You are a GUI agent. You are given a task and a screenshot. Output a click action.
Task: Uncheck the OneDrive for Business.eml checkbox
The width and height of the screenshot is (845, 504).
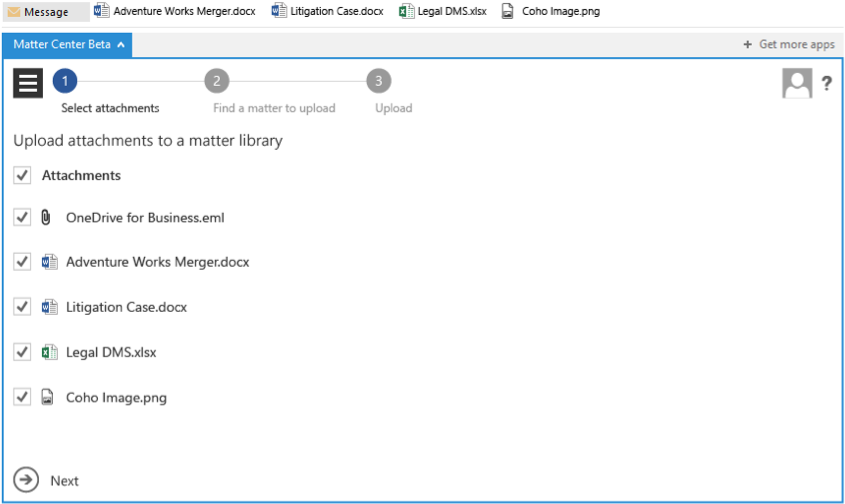coord(22,217)
